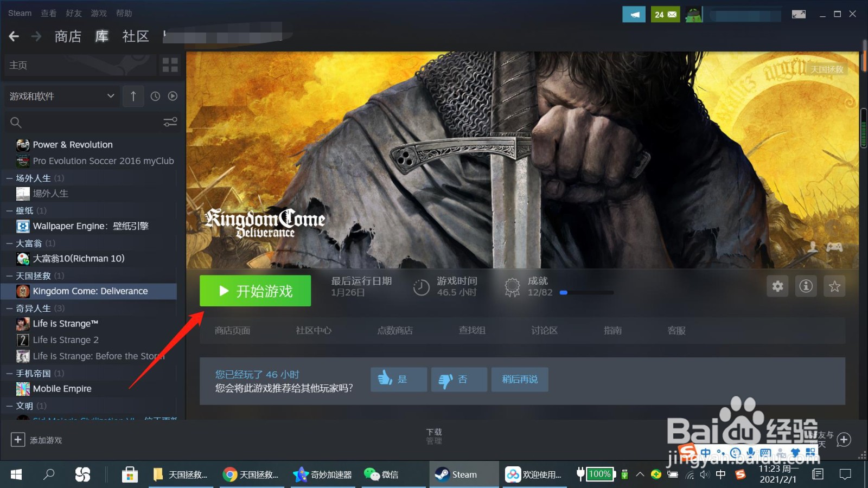Show recently played clock filter
The width and height of the screenshot is (868, 488).
[x=155, y=96]
